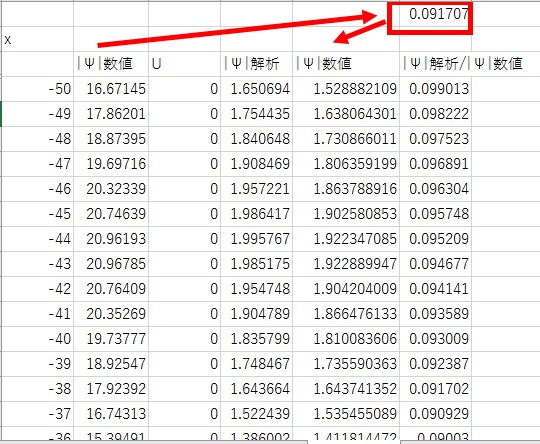Select the cell with value 0.098222

click(x=435, y=114)
